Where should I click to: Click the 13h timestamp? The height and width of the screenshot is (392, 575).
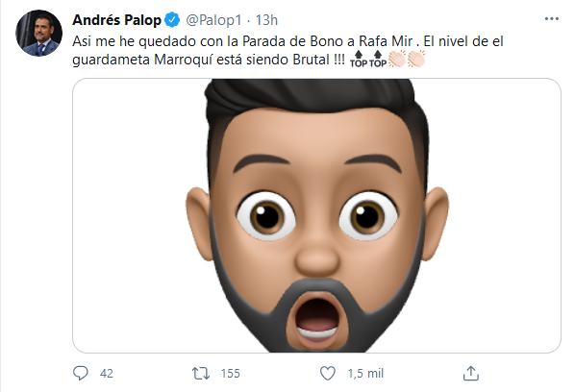[x=266, y=20]
